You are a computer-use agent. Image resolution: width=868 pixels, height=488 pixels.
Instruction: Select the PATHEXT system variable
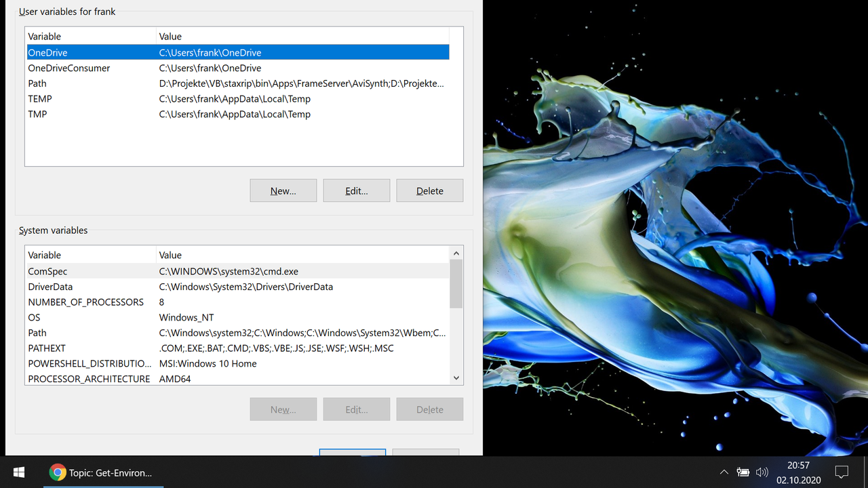click(88, 348)
